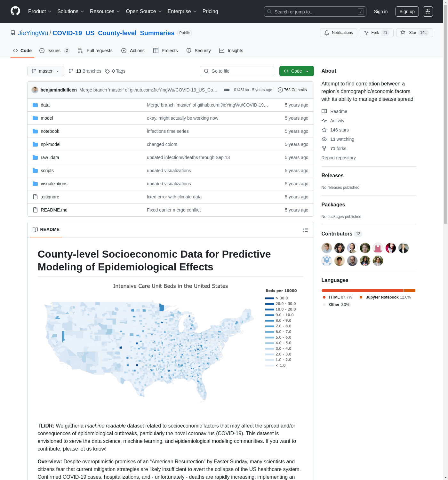Expand commit message ellipsis button
Viewport: 448px width, 480px height.
tap(227, 90)
